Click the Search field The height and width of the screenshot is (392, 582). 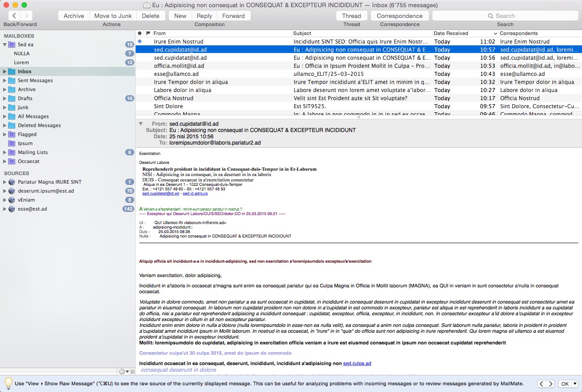(x=505, y=16)
